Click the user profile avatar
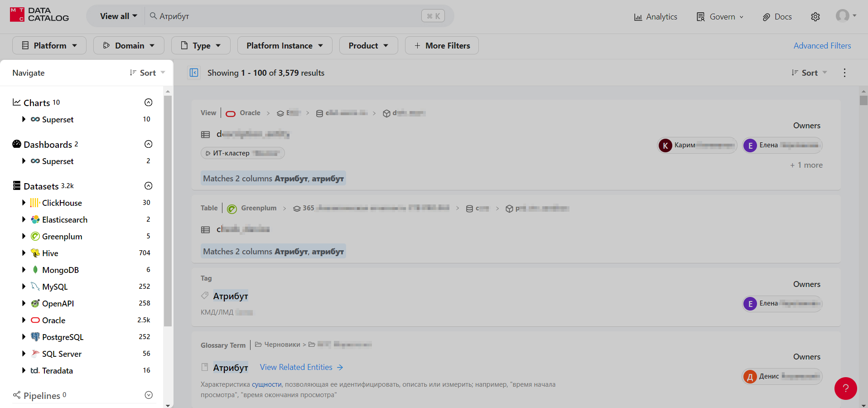The height and width of the screenshot is (408, 868). click(x=843, y=16)
